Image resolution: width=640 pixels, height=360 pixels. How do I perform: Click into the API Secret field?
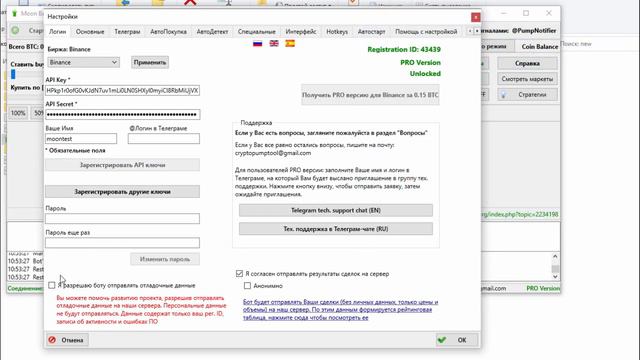(122, 114)
